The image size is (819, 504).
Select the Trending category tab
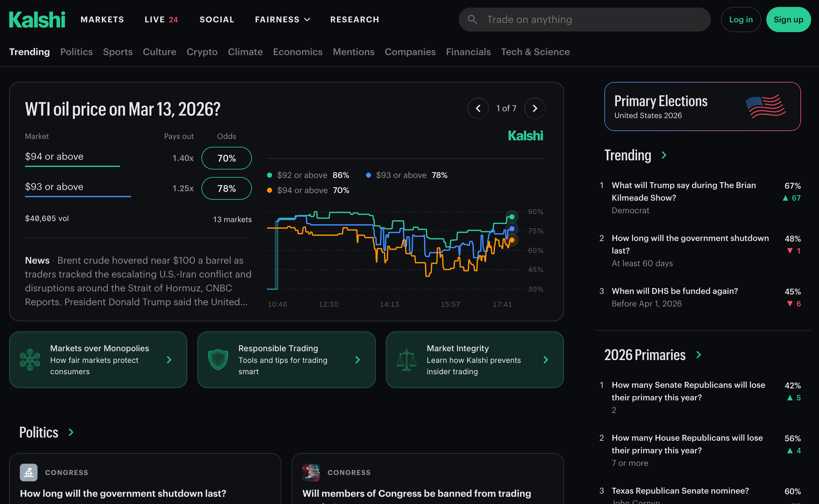[29, 52]
